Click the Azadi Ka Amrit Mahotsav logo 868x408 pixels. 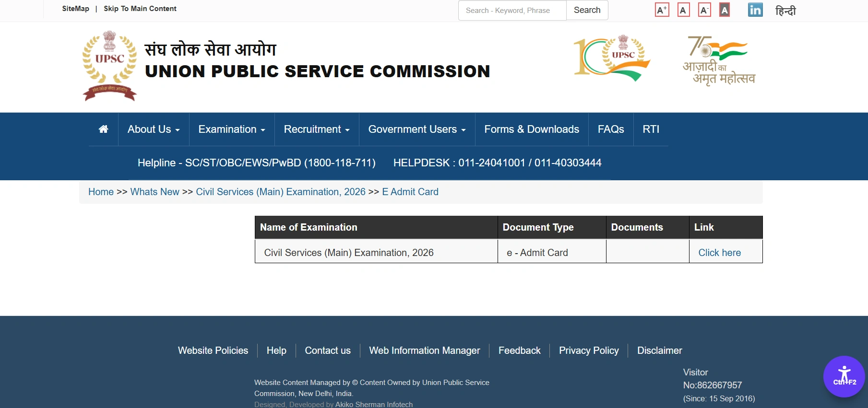pos(719,60)
